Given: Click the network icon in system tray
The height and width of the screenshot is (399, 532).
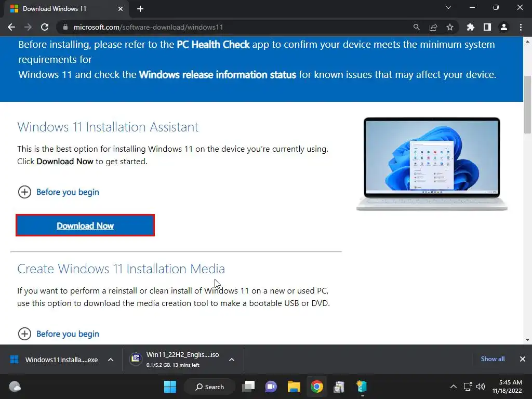Looking at the screenshot, I should [468, 387].
